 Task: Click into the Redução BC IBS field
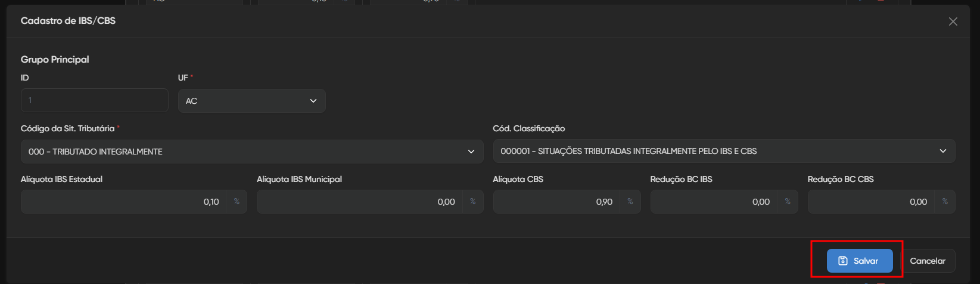pyautogui.click(x=714, y=202)
